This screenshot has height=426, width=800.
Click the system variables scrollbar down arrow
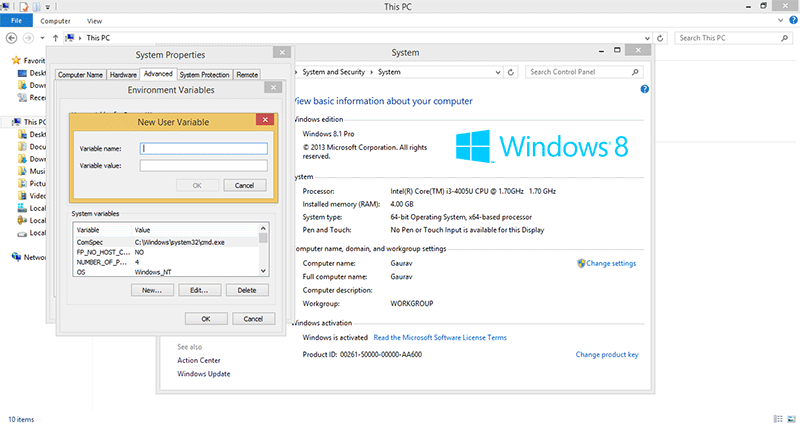[263, 271]
